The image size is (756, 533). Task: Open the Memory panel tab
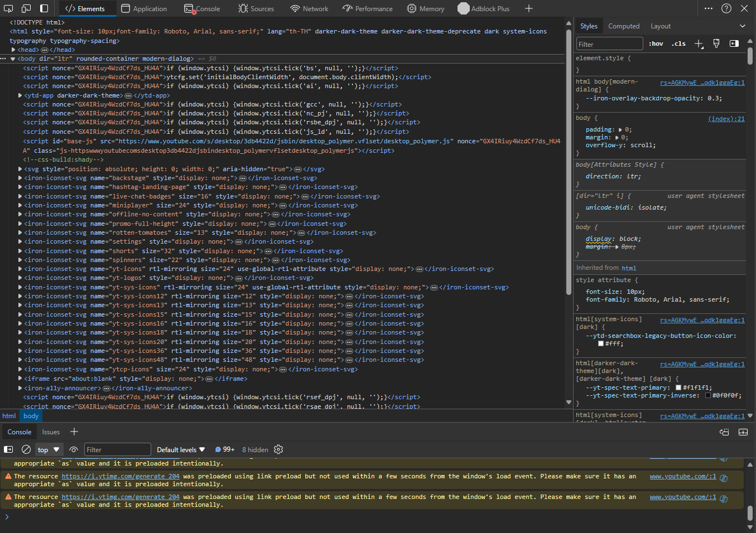(x=426, y=8)
